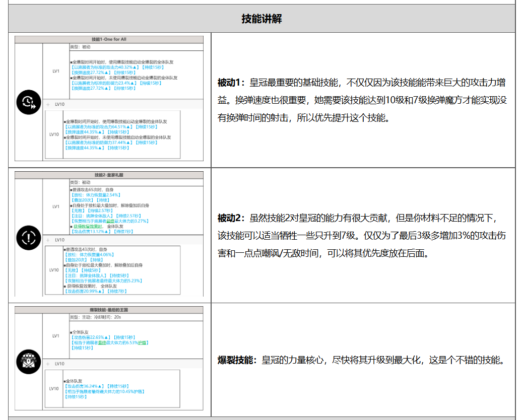
Task: Click the One for All skill icon
Action: (28, 102)
